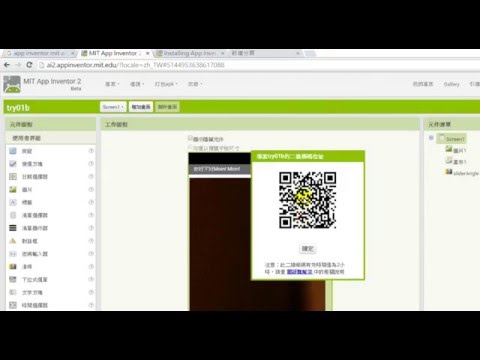Select the PasswordTextBox component icon
Viewport: 480px width, 360px height.
tap(13, 254)
